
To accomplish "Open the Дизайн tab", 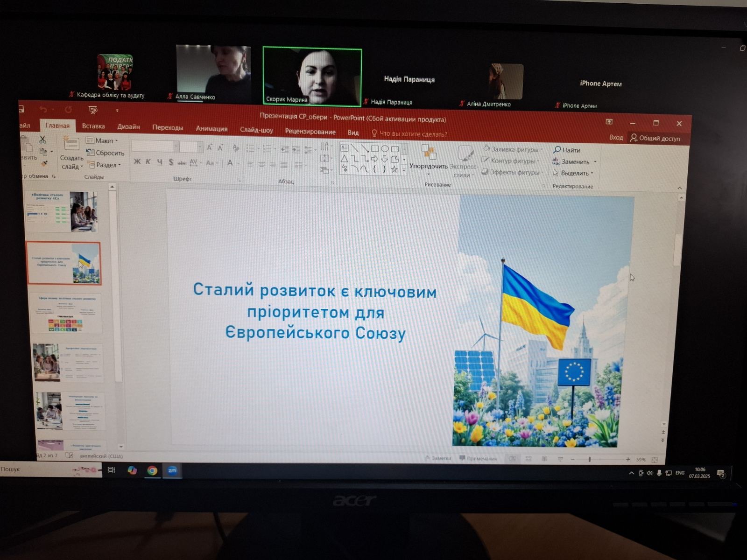I will click(128, 126).
